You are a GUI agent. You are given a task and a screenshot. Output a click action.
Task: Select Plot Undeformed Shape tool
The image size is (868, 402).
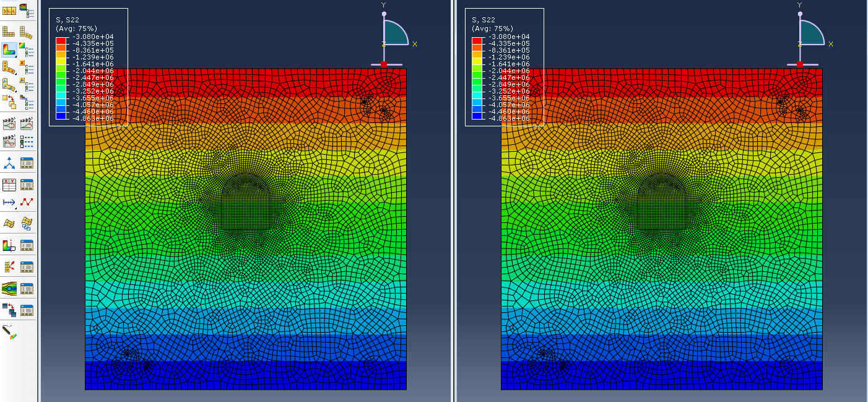tap(9, 32)
